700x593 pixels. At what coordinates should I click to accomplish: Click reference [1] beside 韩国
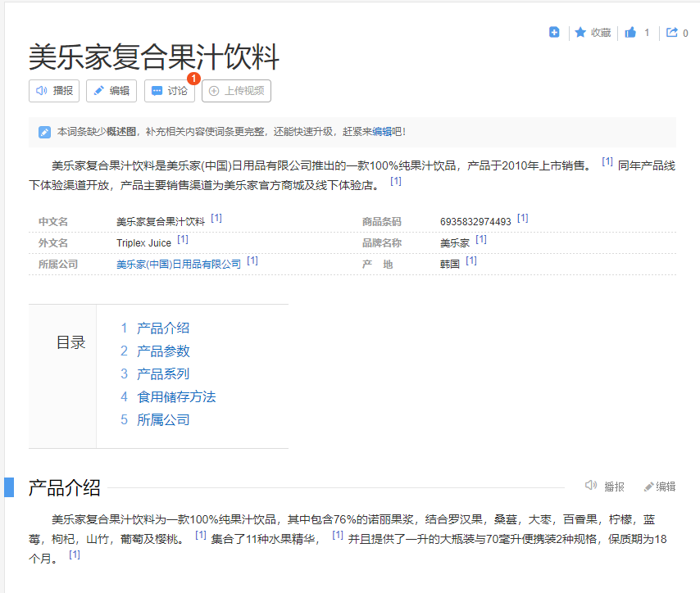coord(471,260)
